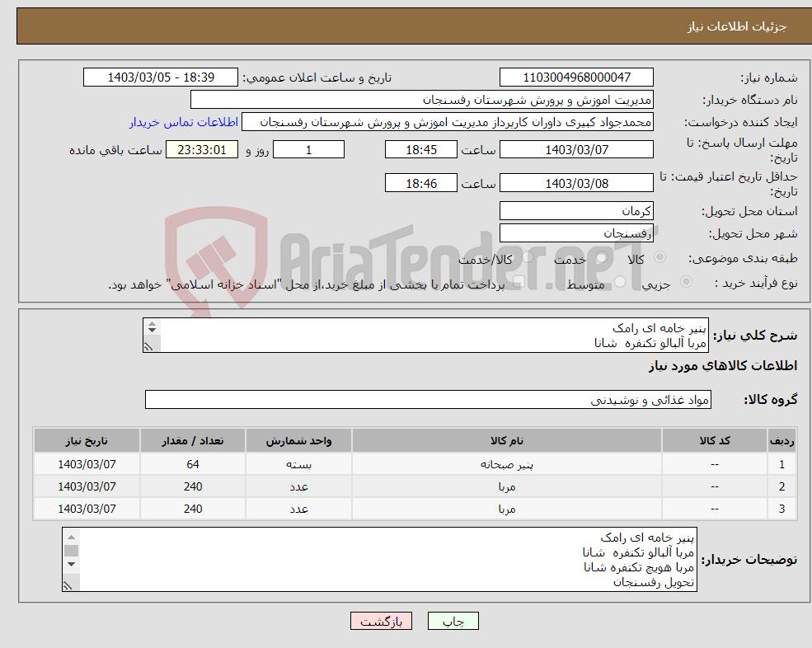Click the quantity 64 cell
This screenshot has width=812, height=648.
[x=193, y=464]
